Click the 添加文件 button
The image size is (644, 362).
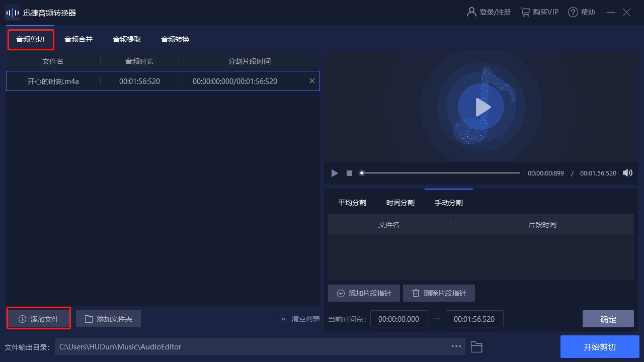(x=39, y=319)
